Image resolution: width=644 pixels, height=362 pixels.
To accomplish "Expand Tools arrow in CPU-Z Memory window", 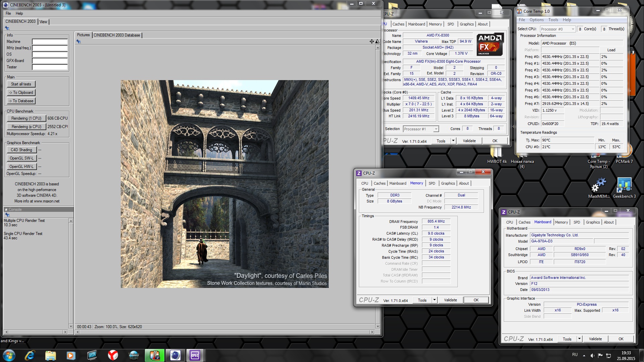I will [x=434, y=300].
